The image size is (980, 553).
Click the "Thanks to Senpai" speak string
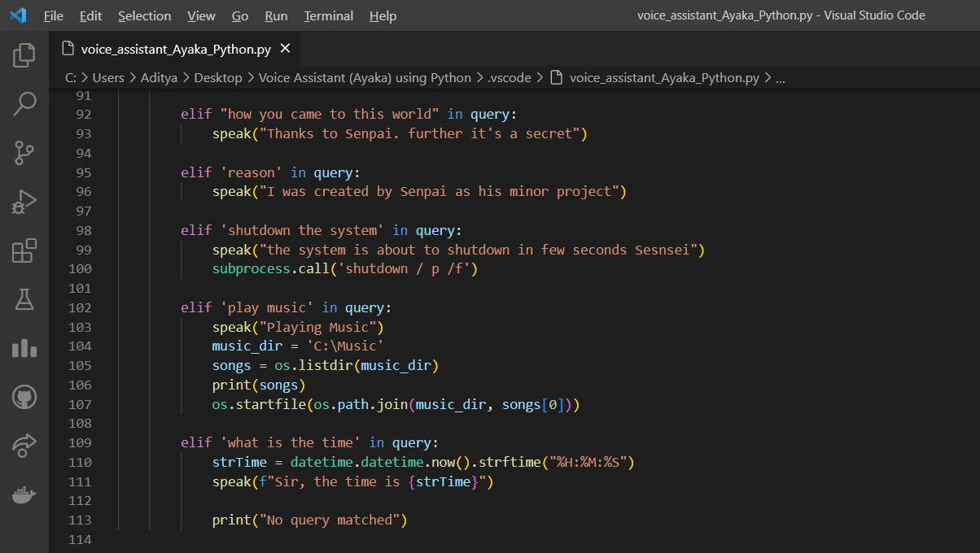(420, 134)
